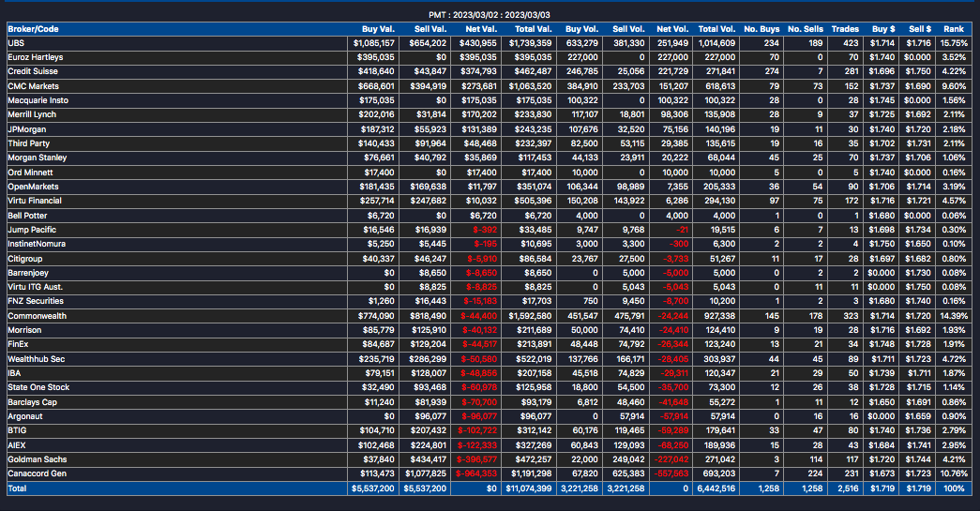Select the Virtu ITG Aust. name
The width and height of the screenshot is (980, 511).
pyautogui.click(x=35, y=287)
